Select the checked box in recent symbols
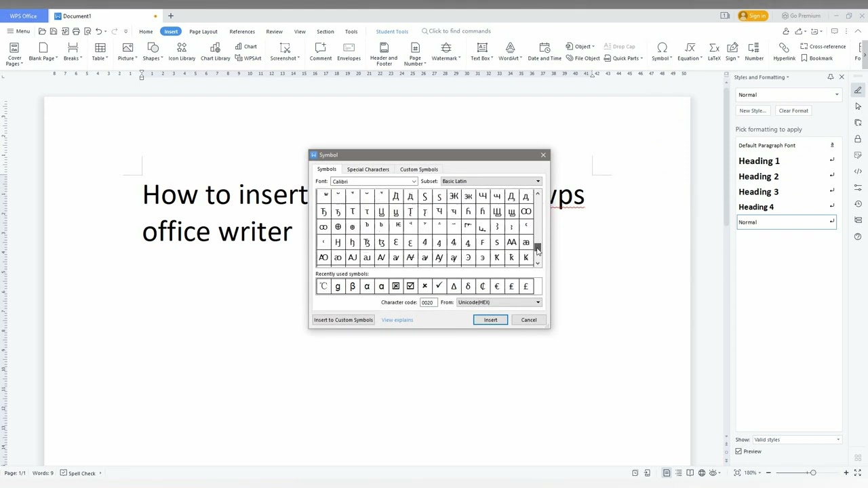Screen dimensions: 868x488 click(x=410, y=286)
